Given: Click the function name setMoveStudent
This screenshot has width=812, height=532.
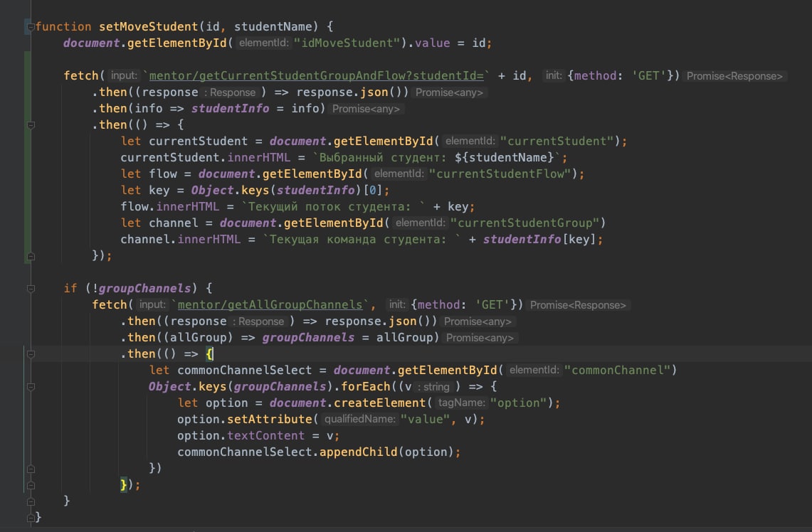Looking at the screenshot, I should [148, 26].
